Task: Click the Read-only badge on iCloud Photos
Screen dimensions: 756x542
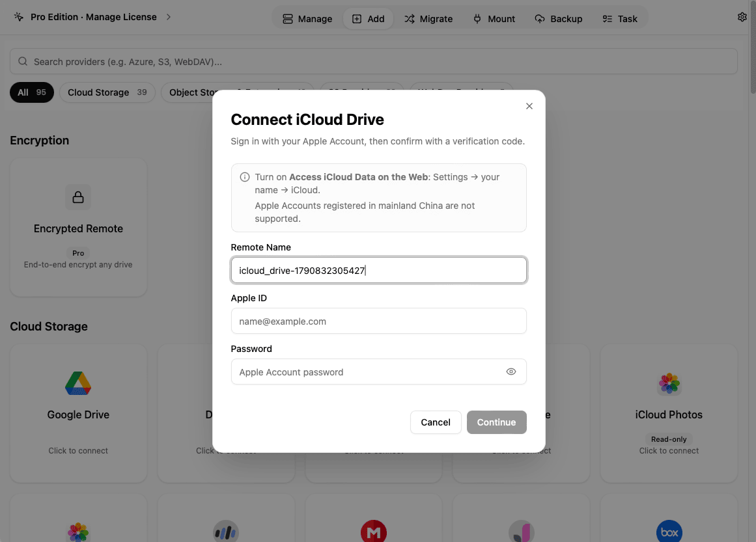Action: coord(669,439)
